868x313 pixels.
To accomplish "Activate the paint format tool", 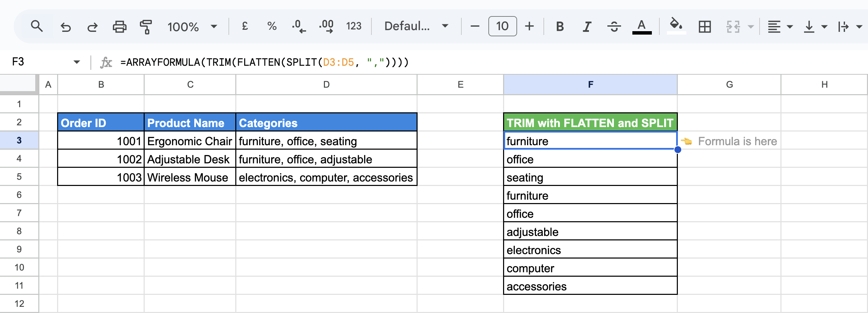I will pyautogui.click(x=146, y=26).
